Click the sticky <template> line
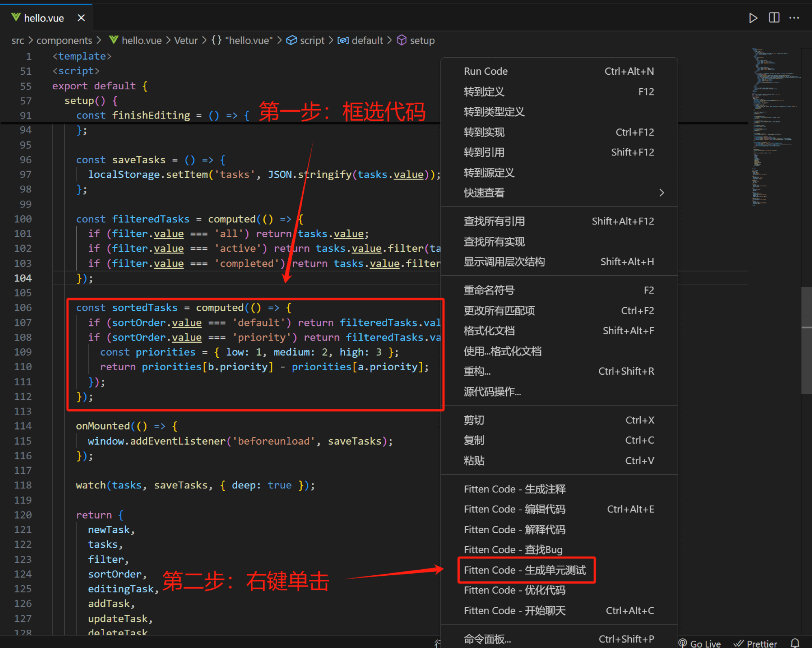This screenshot has height=648, width=812. tap(82, 56)
